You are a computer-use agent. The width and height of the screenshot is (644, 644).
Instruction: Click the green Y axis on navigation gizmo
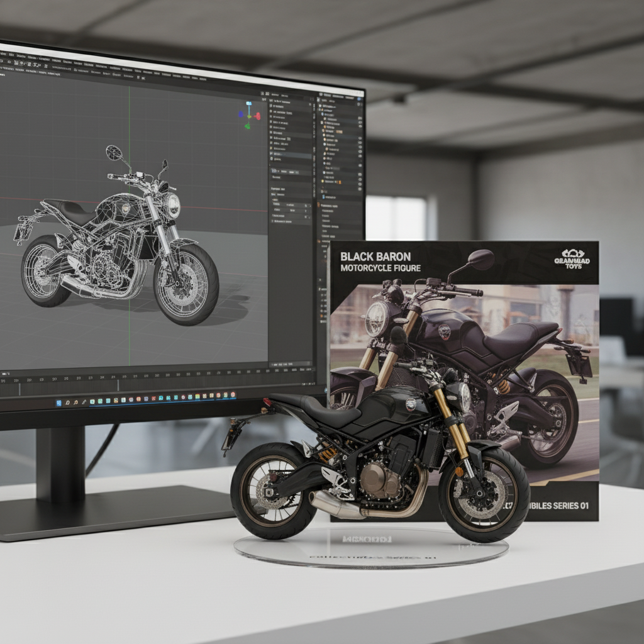coord(247,125)
